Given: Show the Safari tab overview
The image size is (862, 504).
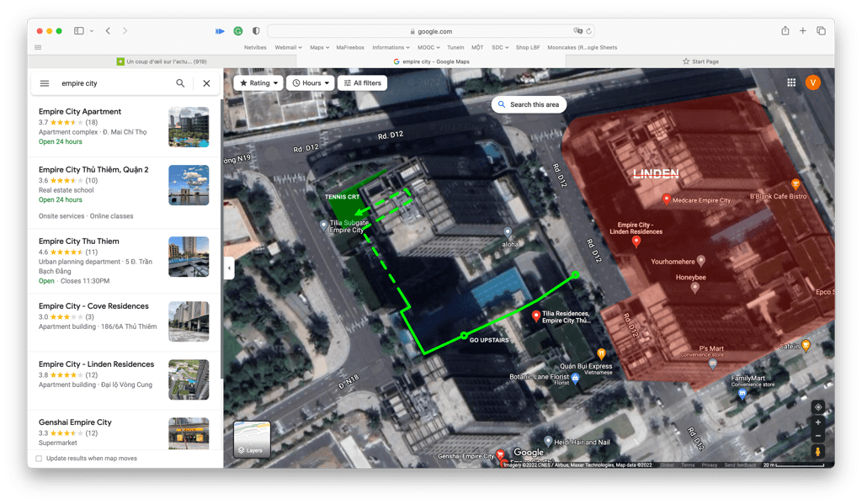Looking at the screenshot, I should pos(821,31).
